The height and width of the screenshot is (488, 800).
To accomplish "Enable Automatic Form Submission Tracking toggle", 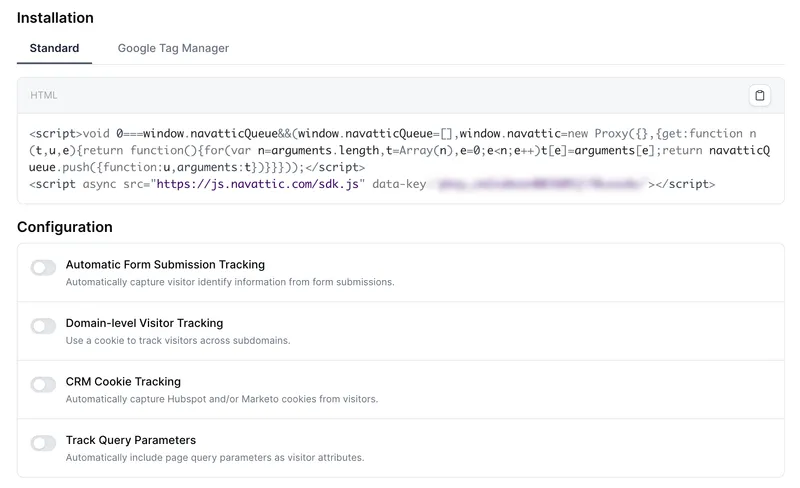I will (43, 268).
